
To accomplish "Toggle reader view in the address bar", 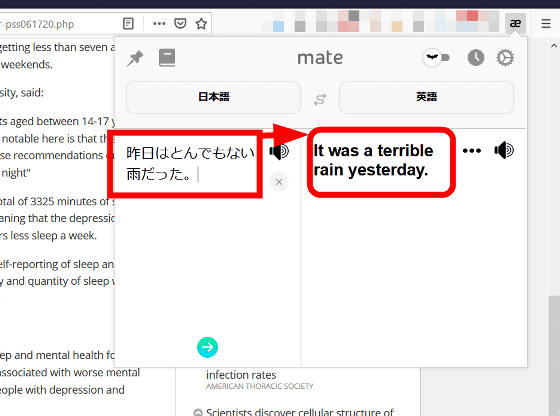I will pos(128,24).
